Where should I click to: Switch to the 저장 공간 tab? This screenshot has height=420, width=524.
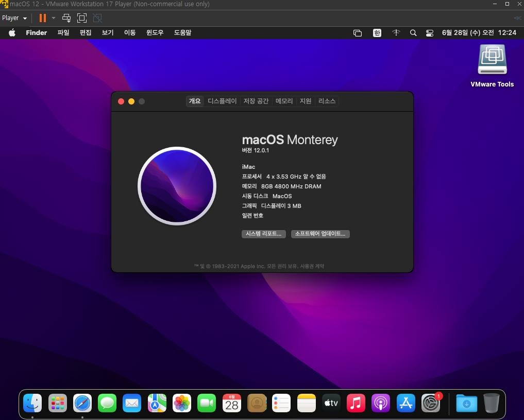click(256, 101)
